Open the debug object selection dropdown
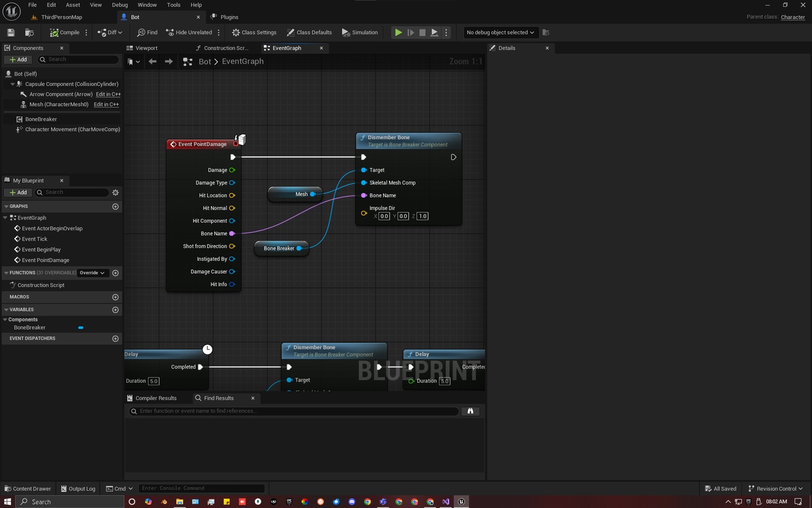 [x=501, y=32]
